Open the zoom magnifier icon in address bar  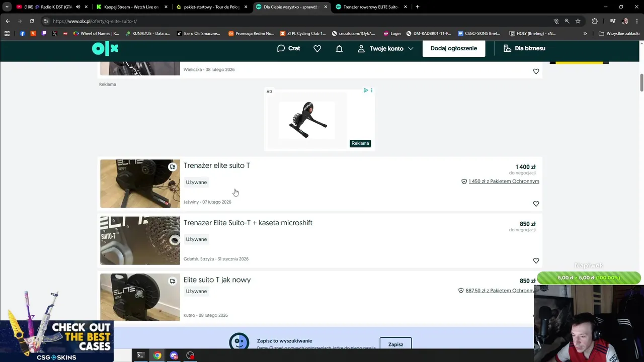567,21
